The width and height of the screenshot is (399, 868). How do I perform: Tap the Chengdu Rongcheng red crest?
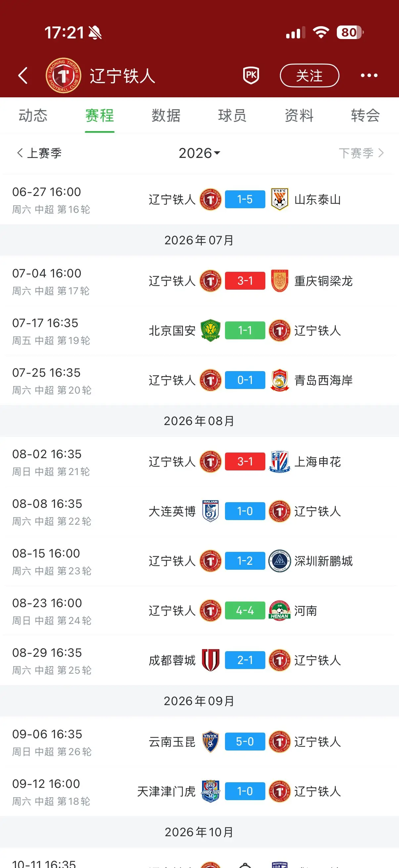pos(210,660)
